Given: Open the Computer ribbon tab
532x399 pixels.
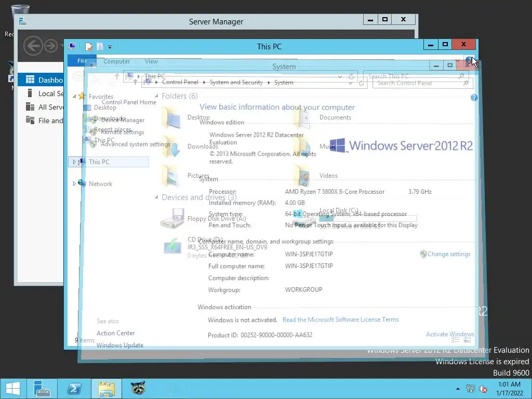Looking at the screenshot, I should [117, 61].
